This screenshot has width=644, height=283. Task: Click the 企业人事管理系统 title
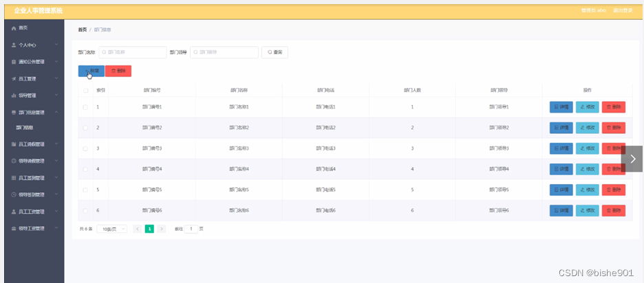[39, 11]
